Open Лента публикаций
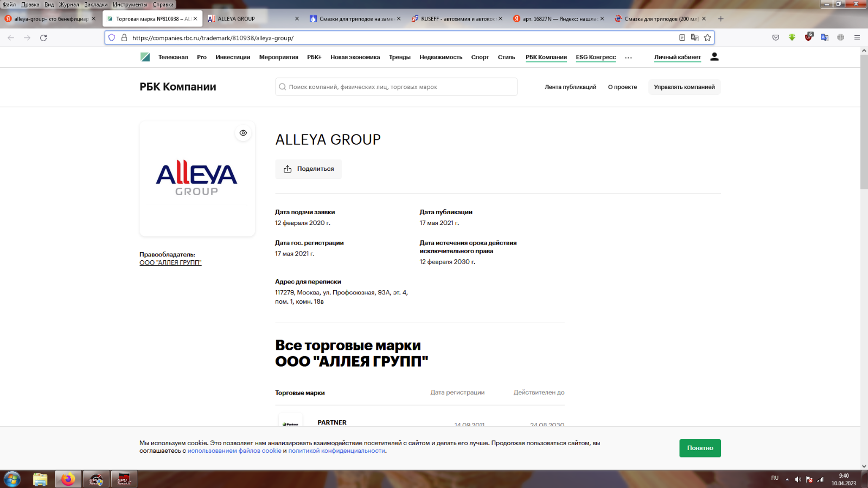868x488 pixels. pyautogui.click(x=570, y=87)
